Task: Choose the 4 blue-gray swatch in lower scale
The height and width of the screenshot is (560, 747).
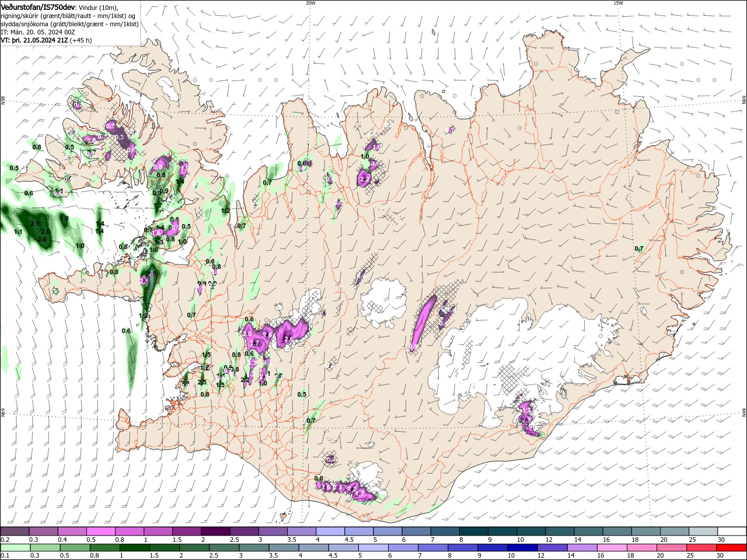Action: click(x=313, y=548)
